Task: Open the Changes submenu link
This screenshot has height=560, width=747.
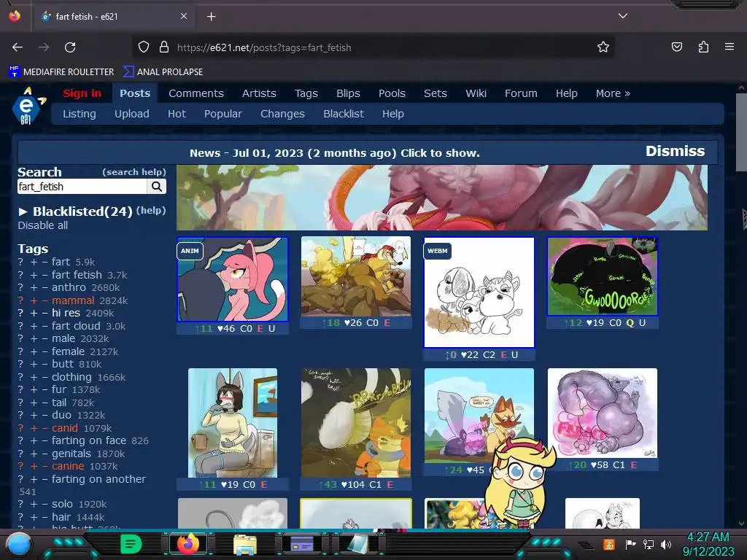Action: (x=282, y=114)
